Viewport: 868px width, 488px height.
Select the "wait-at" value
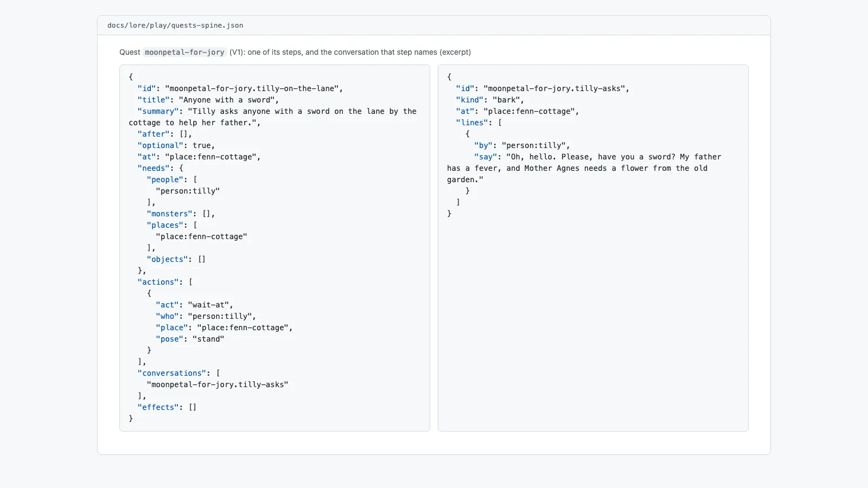(208, 305)
